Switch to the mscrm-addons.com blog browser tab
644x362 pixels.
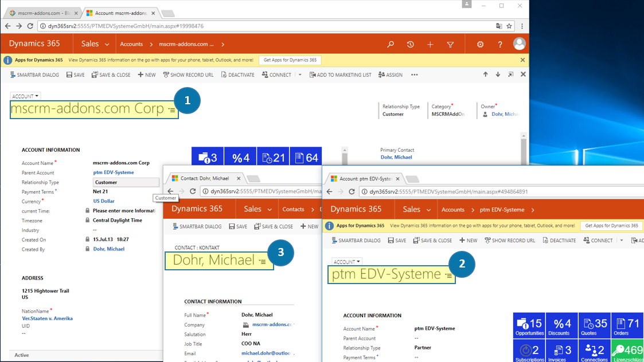(43, 13)
